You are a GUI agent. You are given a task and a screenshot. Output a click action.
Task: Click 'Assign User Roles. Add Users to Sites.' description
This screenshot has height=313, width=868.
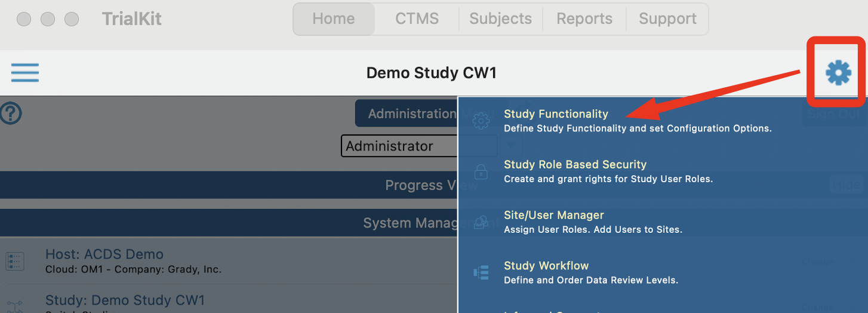tap(593, 229)
